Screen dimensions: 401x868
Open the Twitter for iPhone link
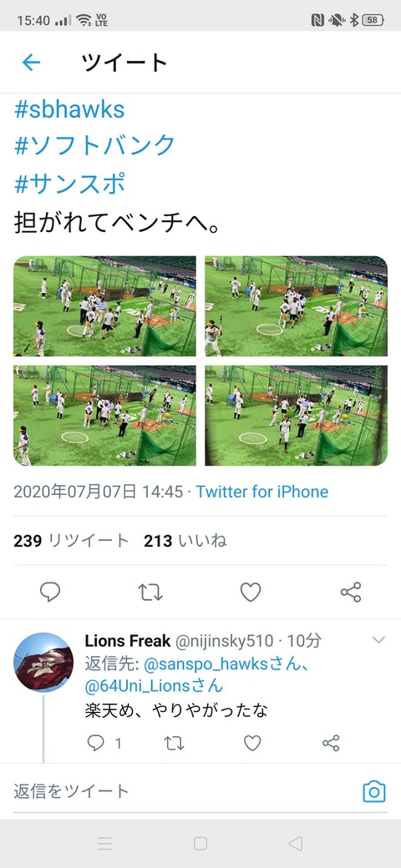pos(262,492)
